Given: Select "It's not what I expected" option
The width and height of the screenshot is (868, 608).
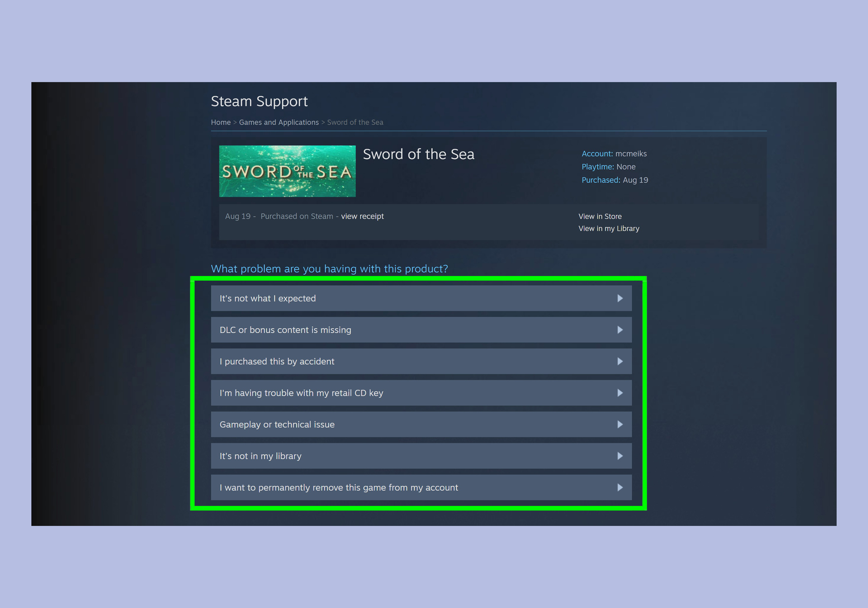Looking at the screenshot, I should coord(268,299).
